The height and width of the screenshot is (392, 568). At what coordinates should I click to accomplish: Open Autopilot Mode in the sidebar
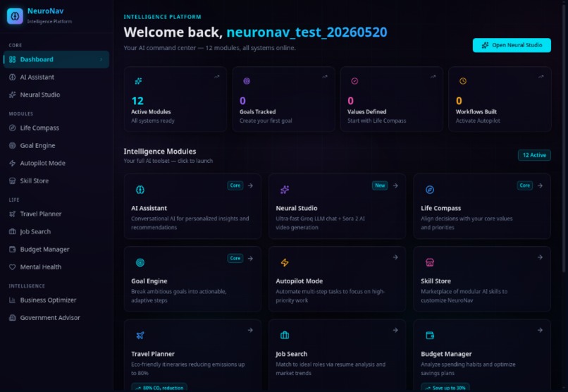pos(56,164)
